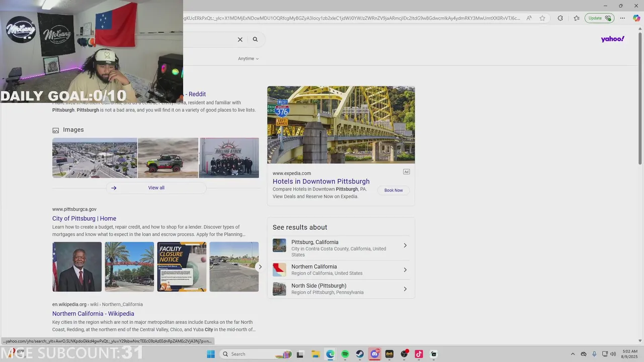Show hidden system tray icons chevron
644x362 pixels.
pyautogui.click(x=573, y=354)
